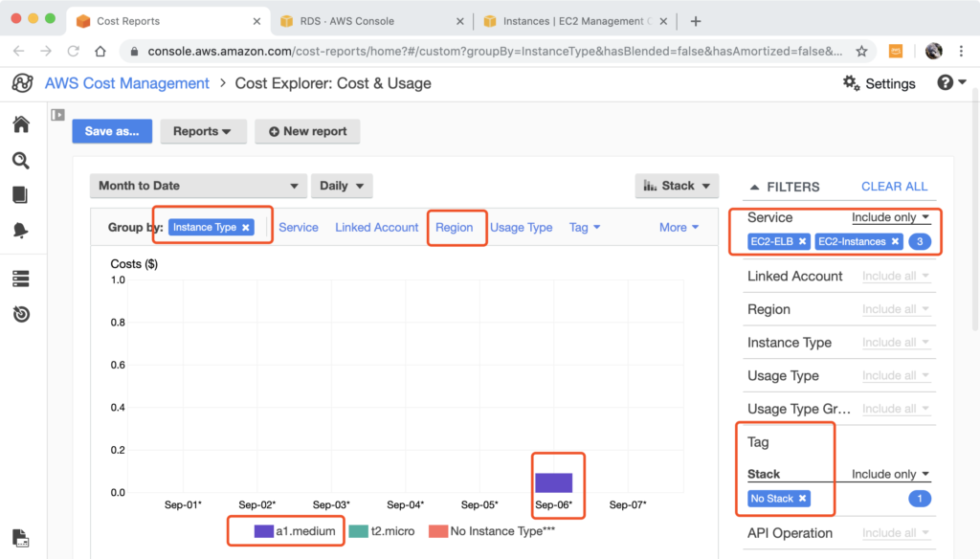Close the RDS AWS Console tab
The image size is (980, 559).
[x=460, y=21]
